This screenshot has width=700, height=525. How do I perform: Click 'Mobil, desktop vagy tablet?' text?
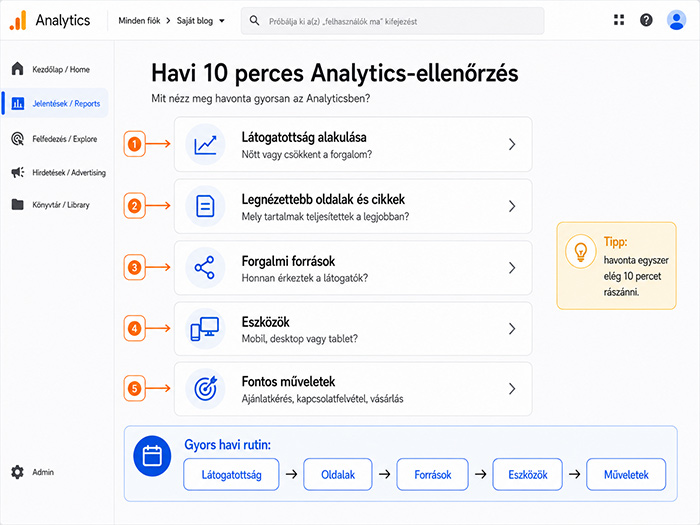pyautogui.click(x=300, y=339)
